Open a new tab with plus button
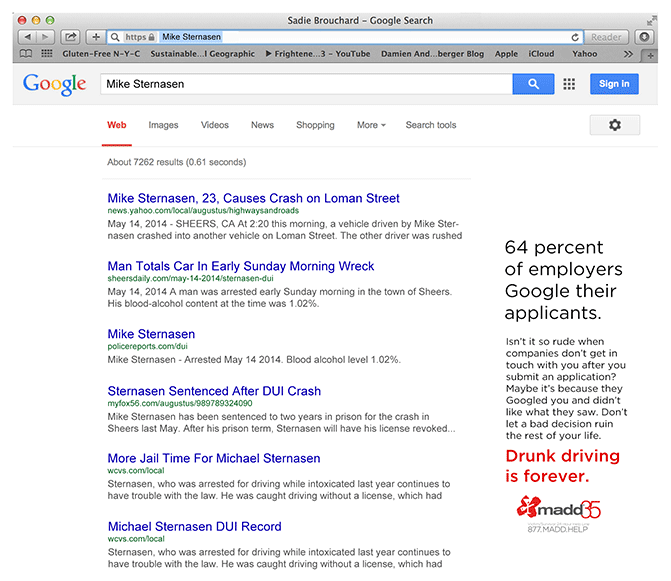This screenshot has width=671, height=581. (x=650, y=56)
